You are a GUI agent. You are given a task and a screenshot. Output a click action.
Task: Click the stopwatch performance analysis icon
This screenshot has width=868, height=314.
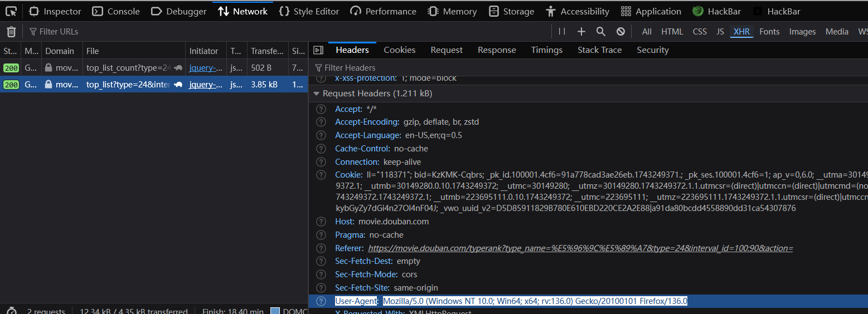pos(11,311)
